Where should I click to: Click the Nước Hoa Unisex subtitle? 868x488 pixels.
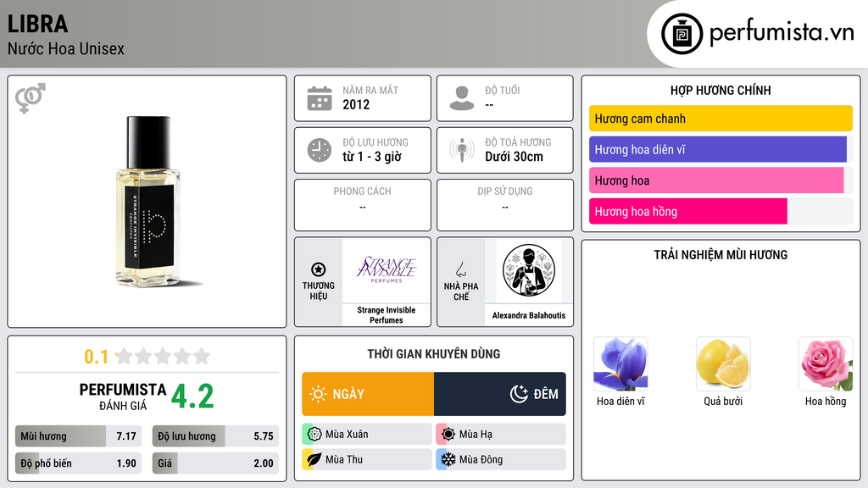pyautogui.click(x=66, y=48)
